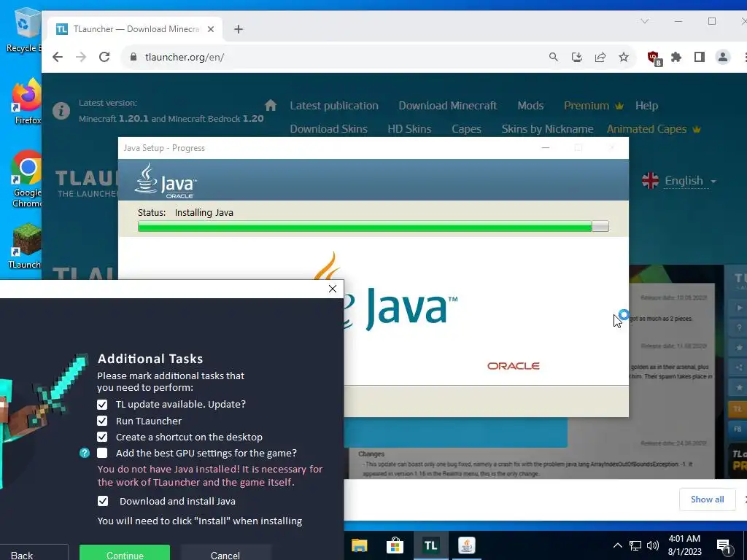Viewport: 747px width, 560px height.
Task: Click the taskbar clock showing 4:01 AM
Action: (x=684, y=545)
